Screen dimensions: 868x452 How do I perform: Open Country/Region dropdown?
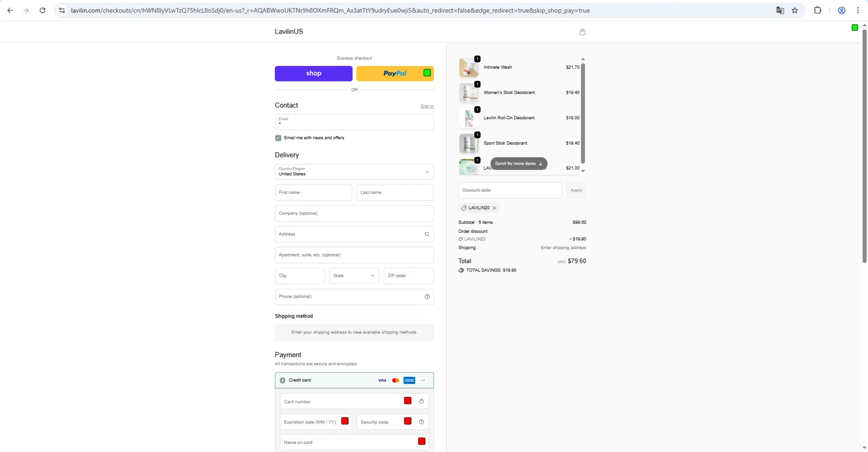tap(354, 172)
